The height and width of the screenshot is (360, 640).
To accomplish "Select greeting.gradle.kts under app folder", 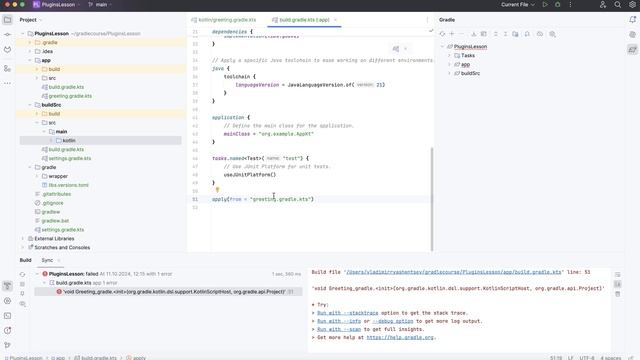I will 70,96.
